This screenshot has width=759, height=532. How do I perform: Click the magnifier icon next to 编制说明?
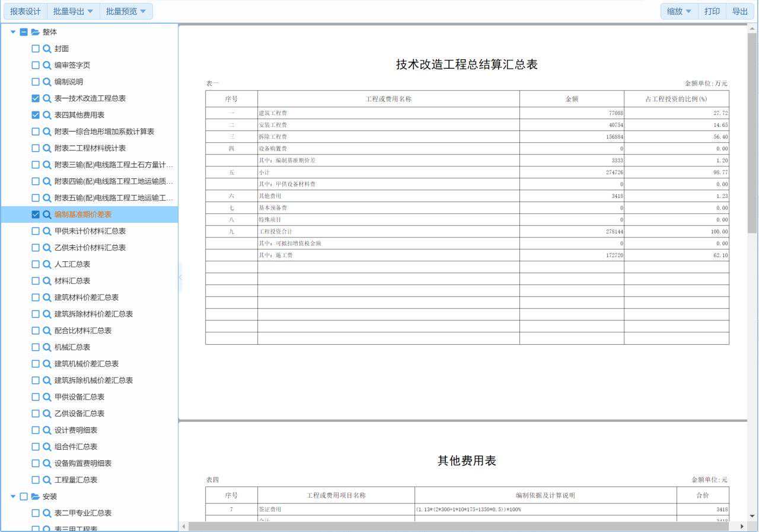47,82
